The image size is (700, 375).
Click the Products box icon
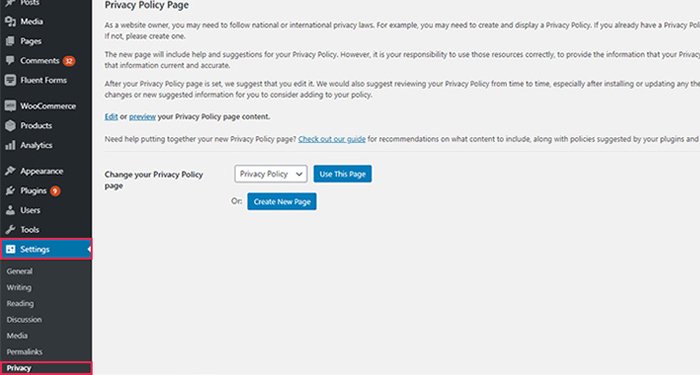tap(10, 125)
